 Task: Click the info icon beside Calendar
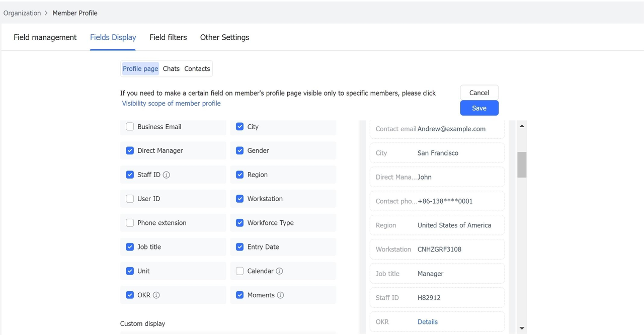coord(279,271)
